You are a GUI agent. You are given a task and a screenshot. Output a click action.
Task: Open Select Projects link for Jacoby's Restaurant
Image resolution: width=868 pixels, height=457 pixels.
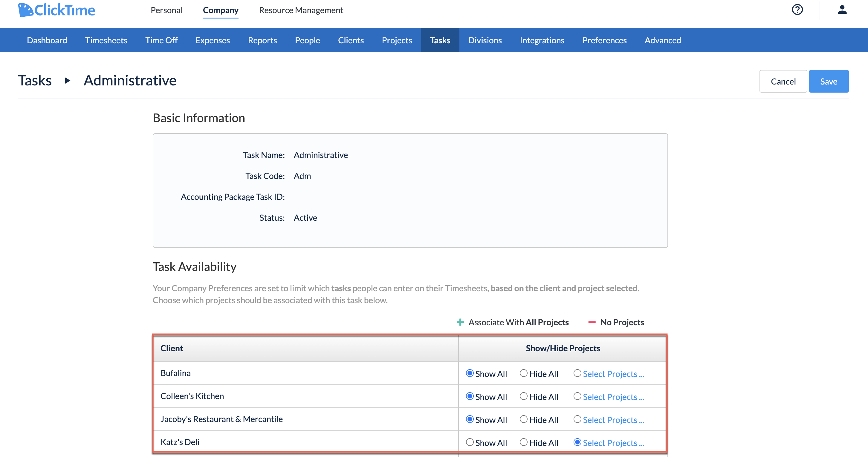(x=613, y=420)
